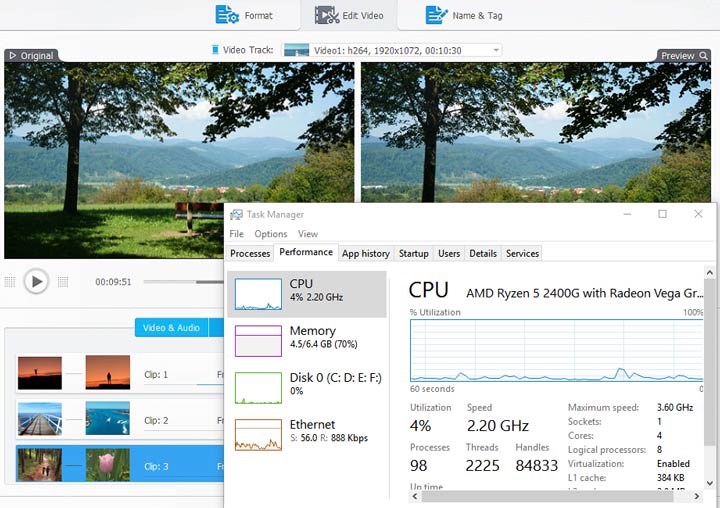Play the video with the round play button
720x508 pixels.
tap(36, 281)
